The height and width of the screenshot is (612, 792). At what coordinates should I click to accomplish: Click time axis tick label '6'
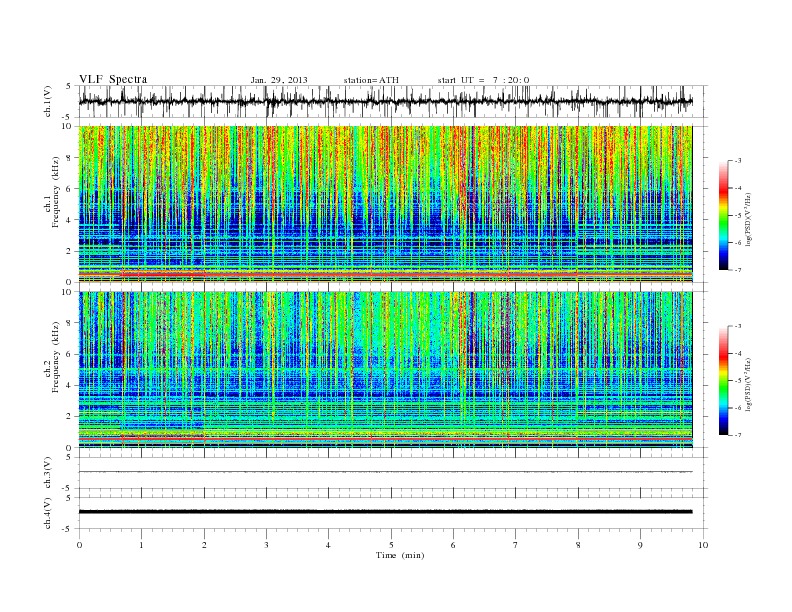click(x=453, y=545)
